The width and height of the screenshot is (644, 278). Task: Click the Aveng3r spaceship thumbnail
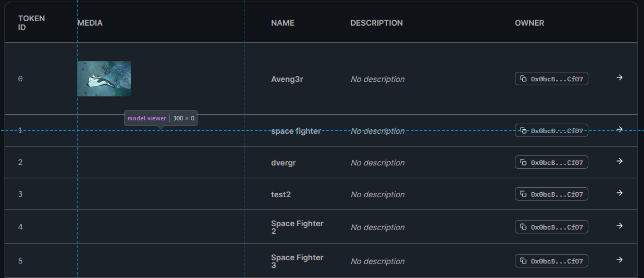coord(104,79)
